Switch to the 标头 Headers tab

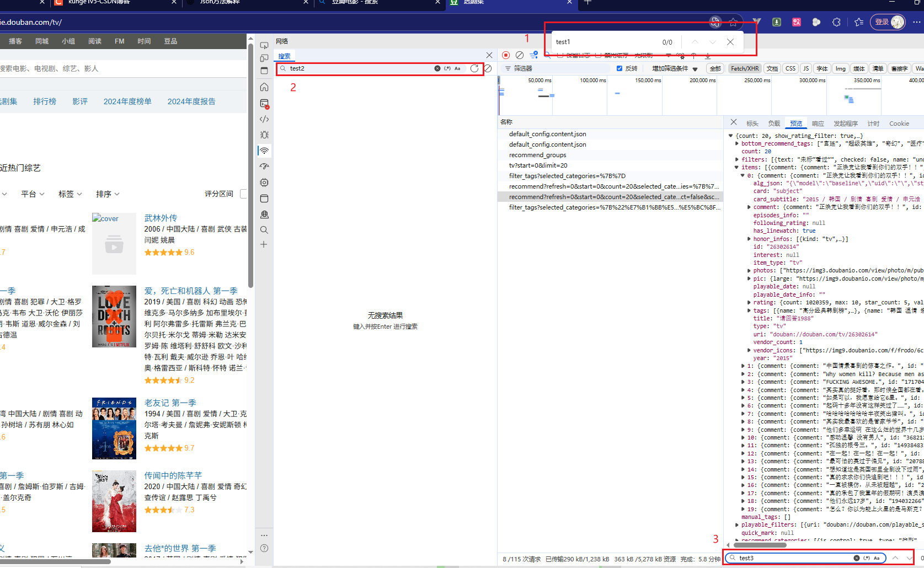tap(752, 124)
